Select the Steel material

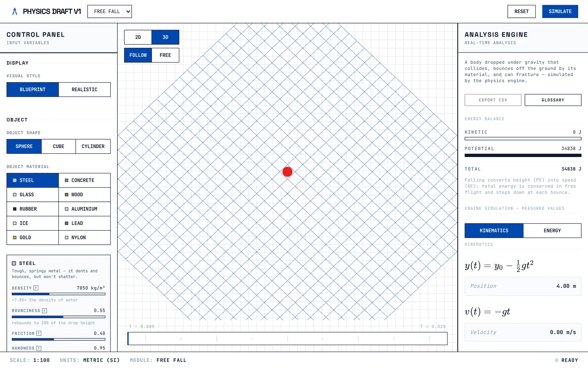tap(32, 180)
